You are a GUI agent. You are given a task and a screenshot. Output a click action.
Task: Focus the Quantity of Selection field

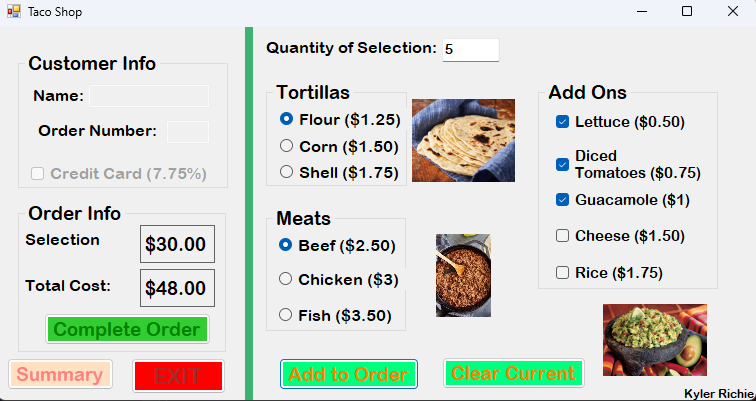470,49
